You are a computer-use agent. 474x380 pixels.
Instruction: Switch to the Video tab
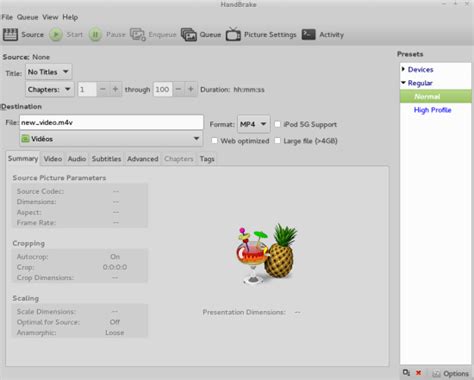53,159
